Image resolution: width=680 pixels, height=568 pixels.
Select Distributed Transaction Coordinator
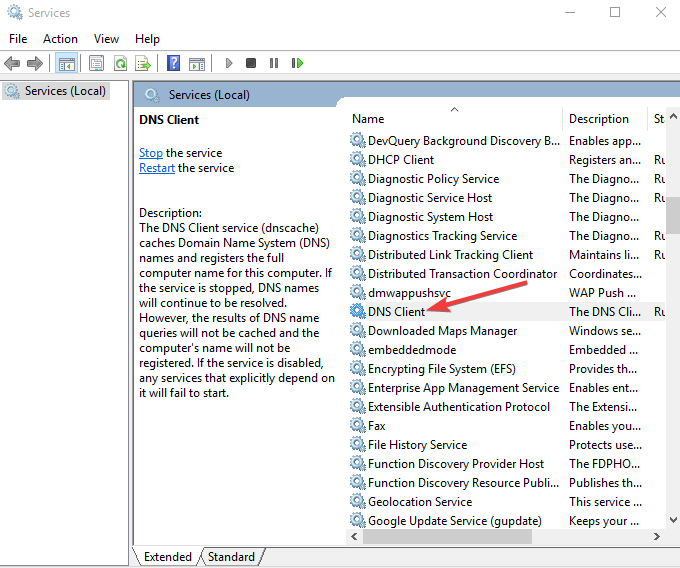[x=462, y=274]
